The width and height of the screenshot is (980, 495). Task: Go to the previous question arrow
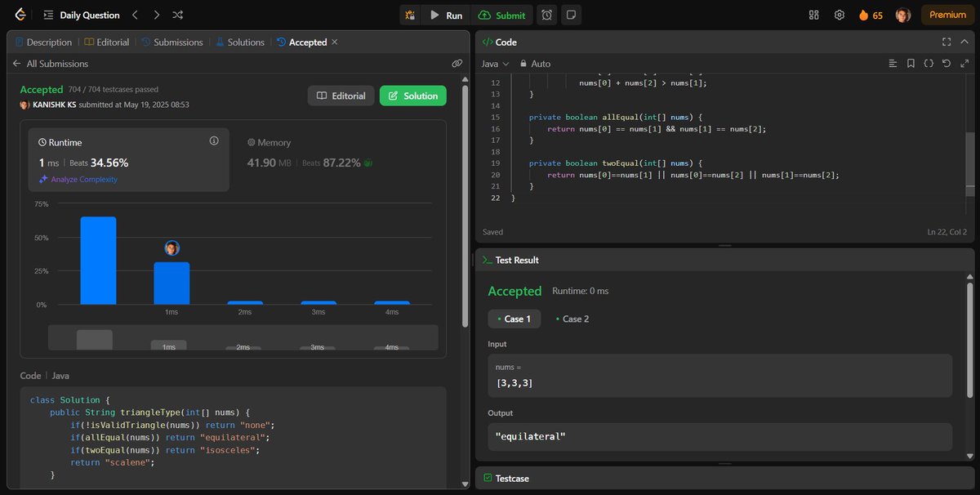pyautogui.click(x=136, y=15)
